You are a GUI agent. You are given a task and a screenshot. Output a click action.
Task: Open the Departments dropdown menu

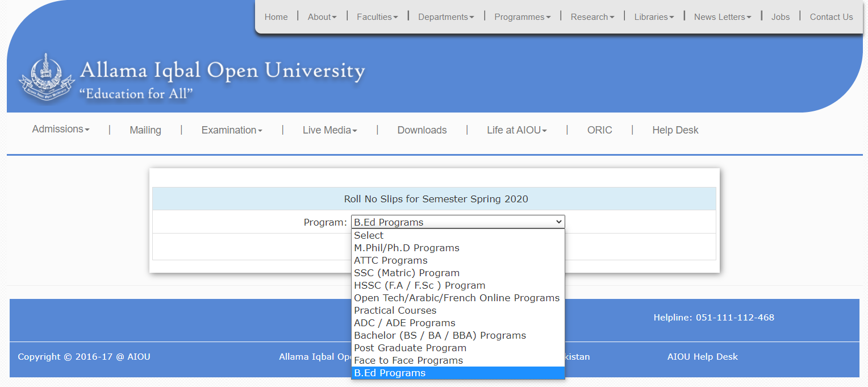point(446,17)
